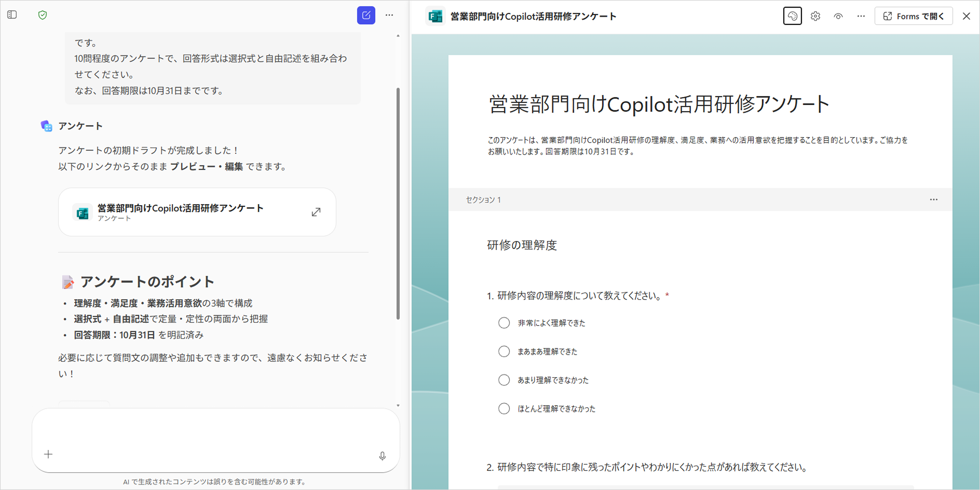This screenshot has height=490, width=980.
Task: Expand the form card with the arrow icon
Action: [316, 212]
